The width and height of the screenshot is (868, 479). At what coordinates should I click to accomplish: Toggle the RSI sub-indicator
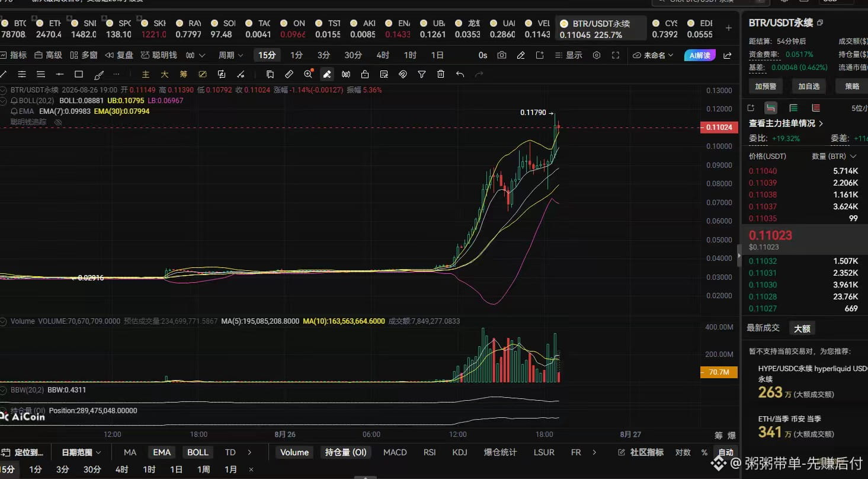pos(430,452)
